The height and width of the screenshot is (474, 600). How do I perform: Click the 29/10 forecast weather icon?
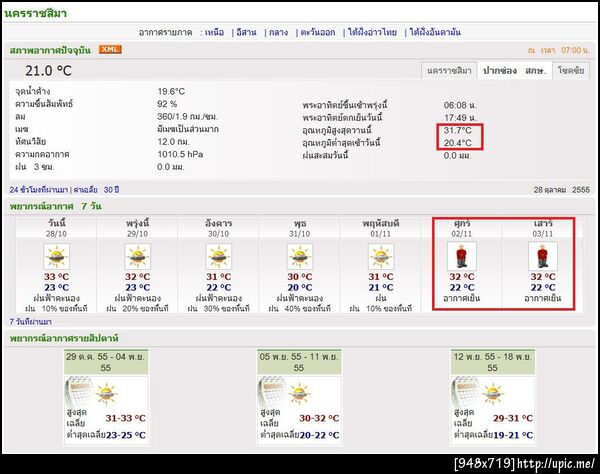(x=138, y=256)
